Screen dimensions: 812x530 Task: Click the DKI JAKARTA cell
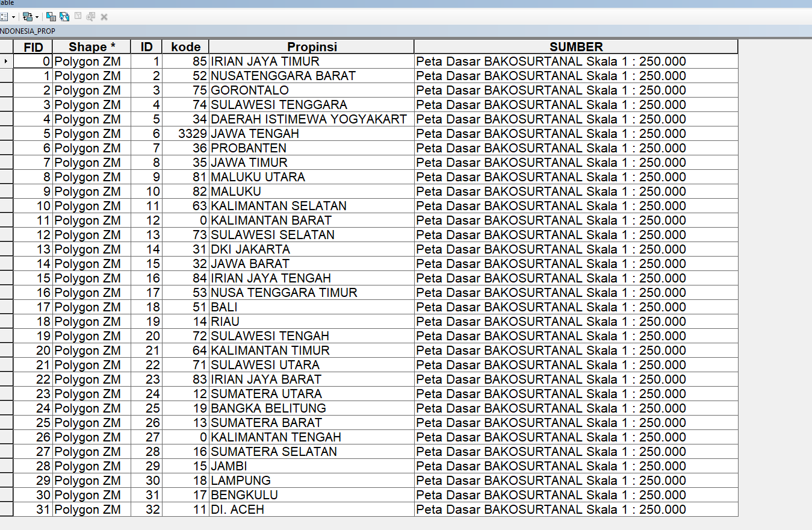pos(312,249)
